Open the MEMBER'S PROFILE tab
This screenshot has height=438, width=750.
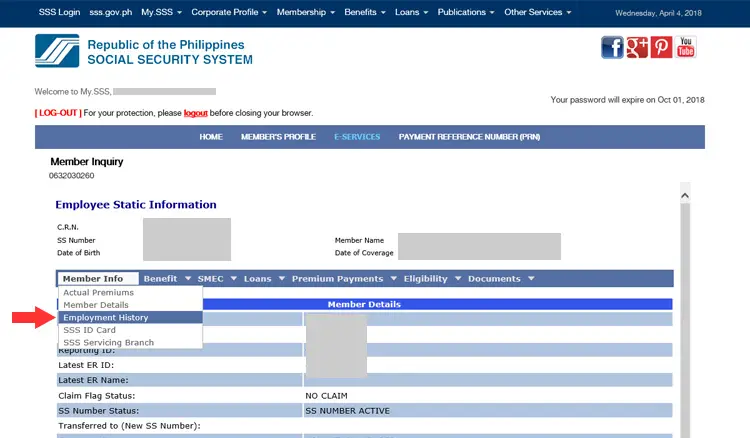[x=278, y=137]
